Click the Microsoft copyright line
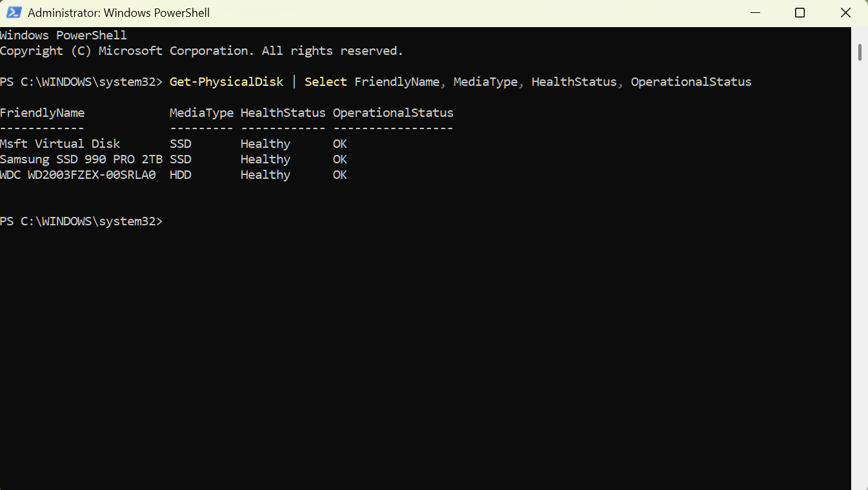The height and width of the screenshot is (490, 868). pyautogui.click(x=201, y=51)
